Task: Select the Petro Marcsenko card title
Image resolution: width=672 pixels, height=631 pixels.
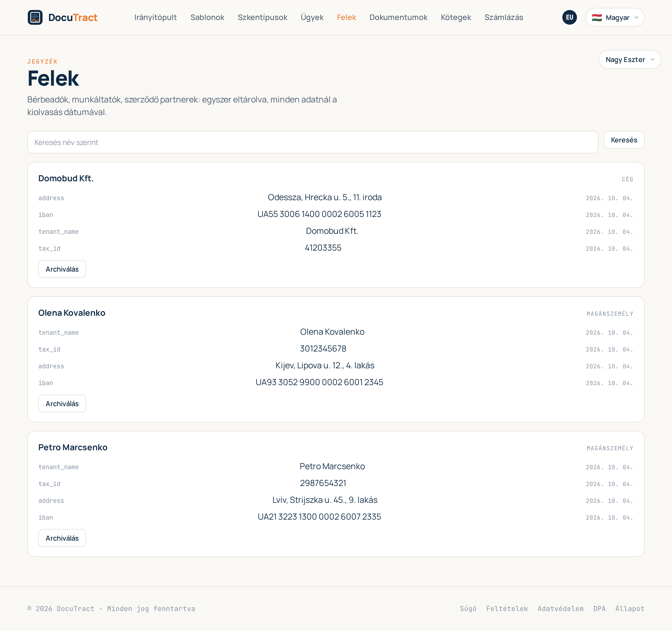Action: tap(73, 447)
